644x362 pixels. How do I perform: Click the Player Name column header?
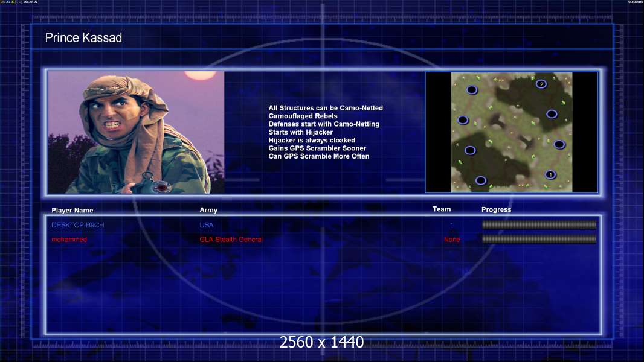72,211
